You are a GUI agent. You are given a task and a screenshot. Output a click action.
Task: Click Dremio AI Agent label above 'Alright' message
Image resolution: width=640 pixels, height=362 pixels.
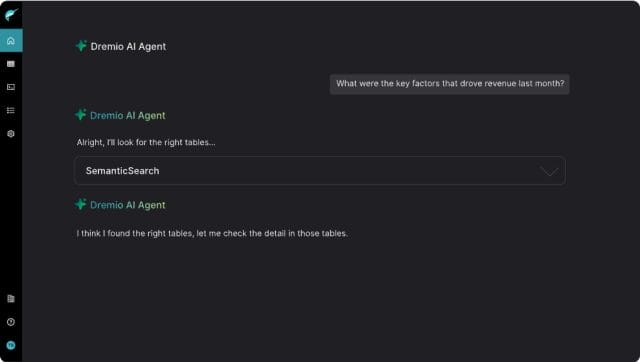tap(128, 115)
